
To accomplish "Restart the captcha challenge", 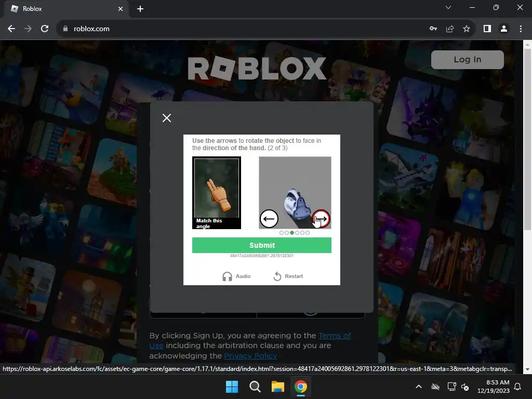I will click(x=288, y=276).
